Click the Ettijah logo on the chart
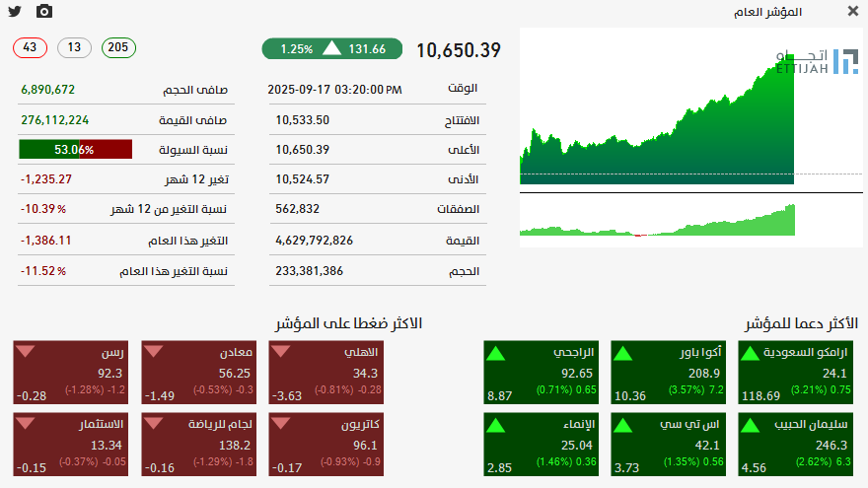 [817, 61]
